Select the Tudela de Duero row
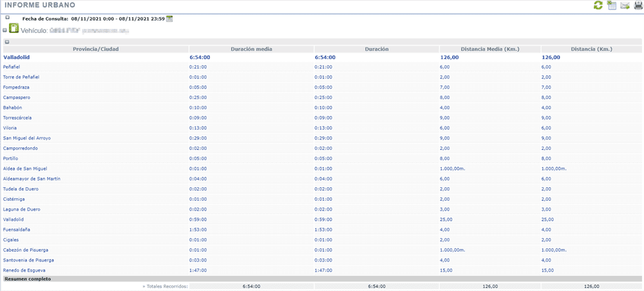The image size is (644, 291). tap(322, 188)
